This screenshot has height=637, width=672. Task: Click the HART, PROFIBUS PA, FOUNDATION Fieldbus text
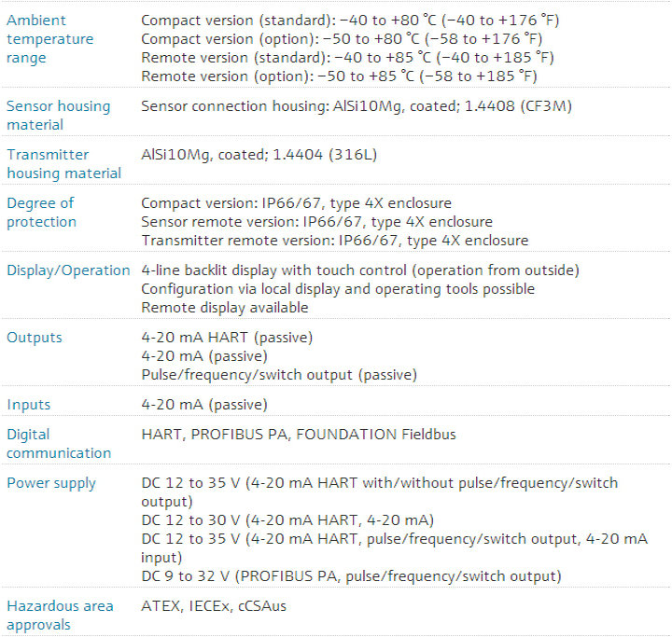[299, 435]
